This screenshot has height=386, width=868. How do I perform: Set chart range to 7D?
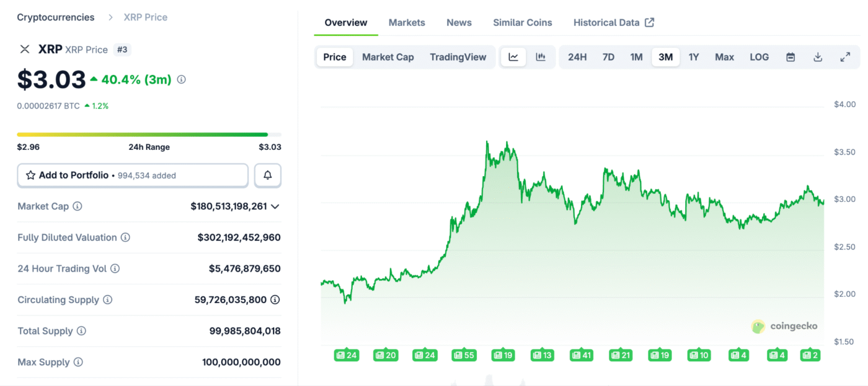pyautogui.click(x=608, y=57)
